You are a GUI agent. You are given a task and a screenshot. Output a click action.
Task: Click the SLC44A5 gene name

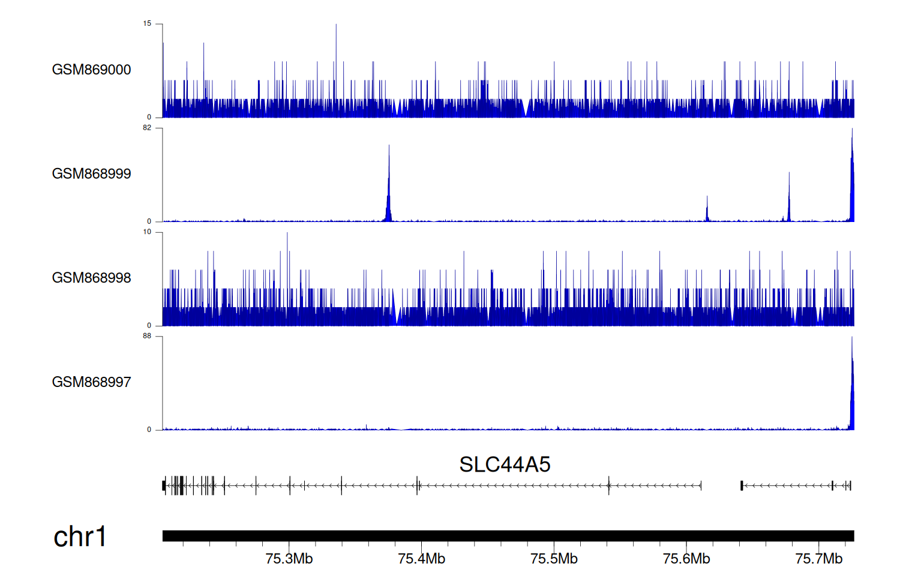(x=505, y=464)
